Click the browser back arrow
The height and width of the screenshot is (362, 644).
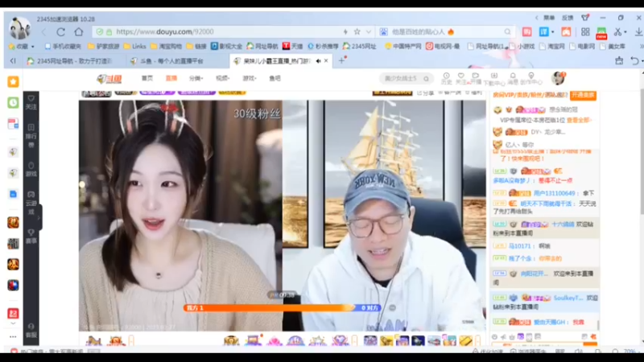[43, 32]
